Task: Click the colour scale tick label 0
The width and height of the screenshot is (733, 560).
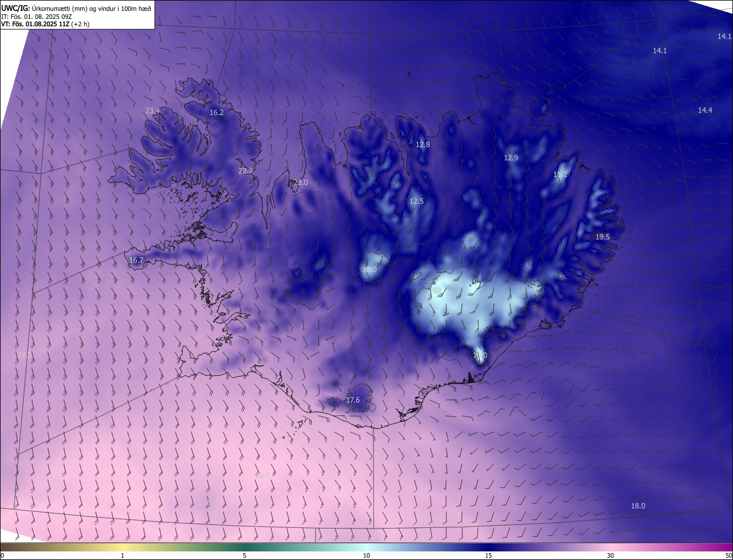Action: [x=2, y=556]
